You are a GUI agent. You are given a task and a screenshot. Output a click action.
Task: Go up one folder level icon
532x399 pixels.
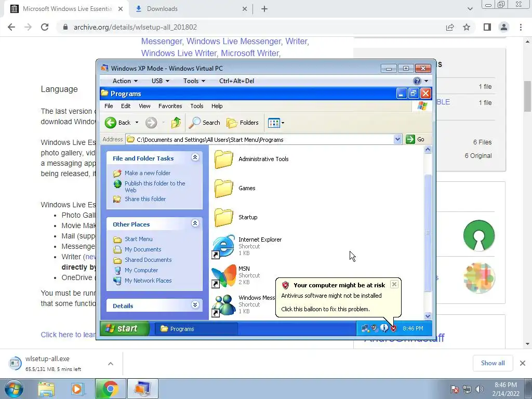click(176, 123)
